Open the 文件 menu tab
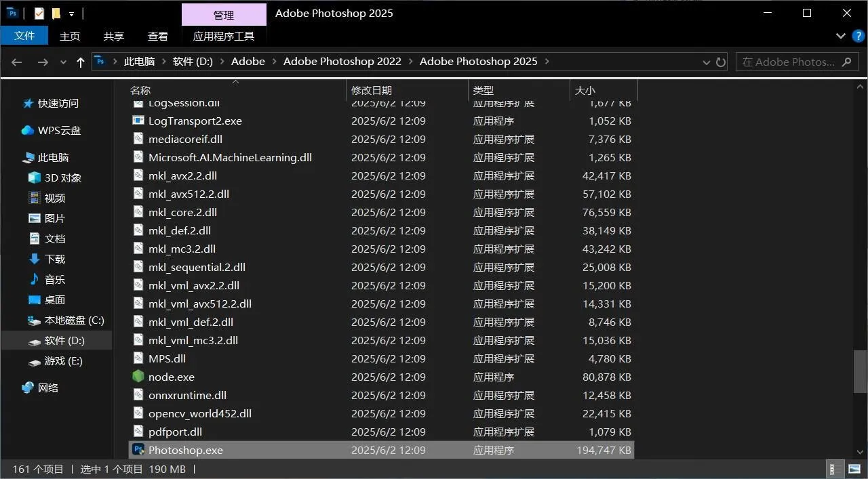Image resolution: width=868 pixels, height=479 pixels. [24, 36]
